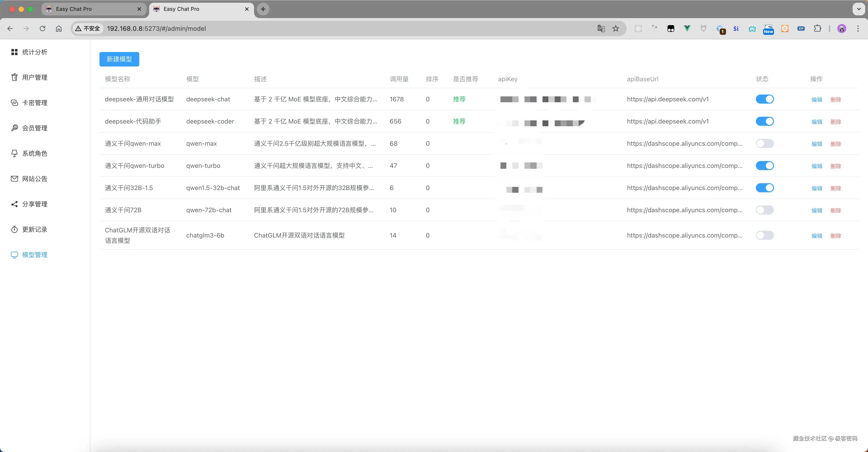Click the 用户管理 sidebar icon
868x452 pixels.
(x=14, y=77)
